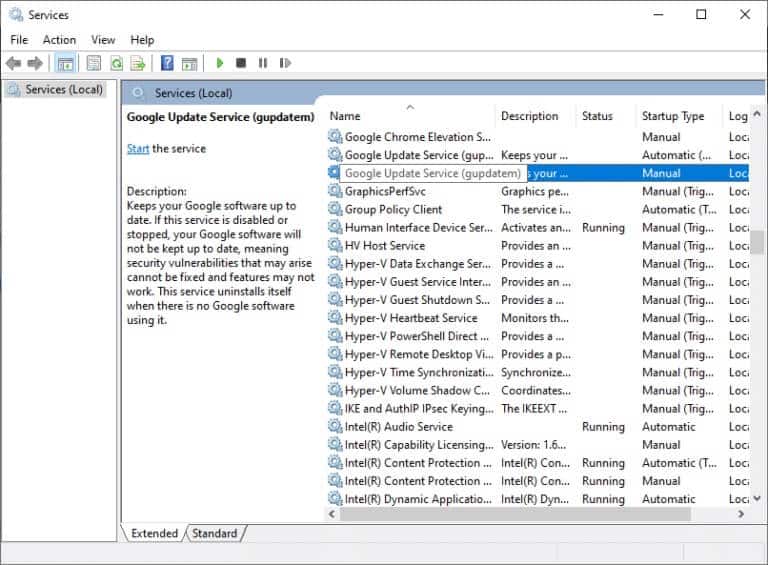Screen dimensions: 768x565
Task: Click gear icon of Google Chrome Elevation service
Action: pos(335,137)
